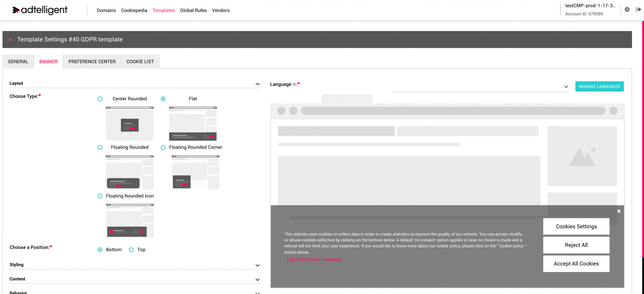
Task: Select the Center Rounded banner type
Action: [100, 98]
